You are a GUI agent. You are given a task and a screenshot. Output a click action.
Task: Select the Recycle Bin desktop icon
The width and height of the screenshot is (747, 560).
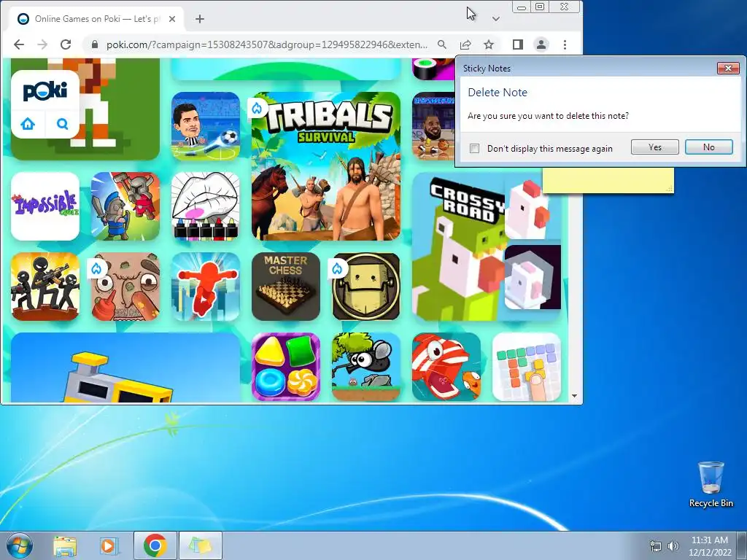point(711,484)
